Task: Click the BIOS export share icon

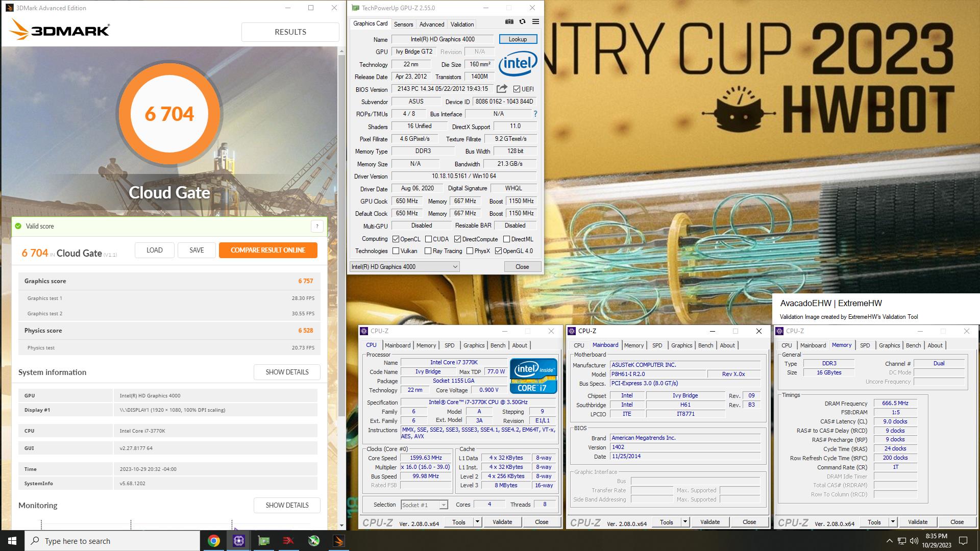Action: click(502, 89)
